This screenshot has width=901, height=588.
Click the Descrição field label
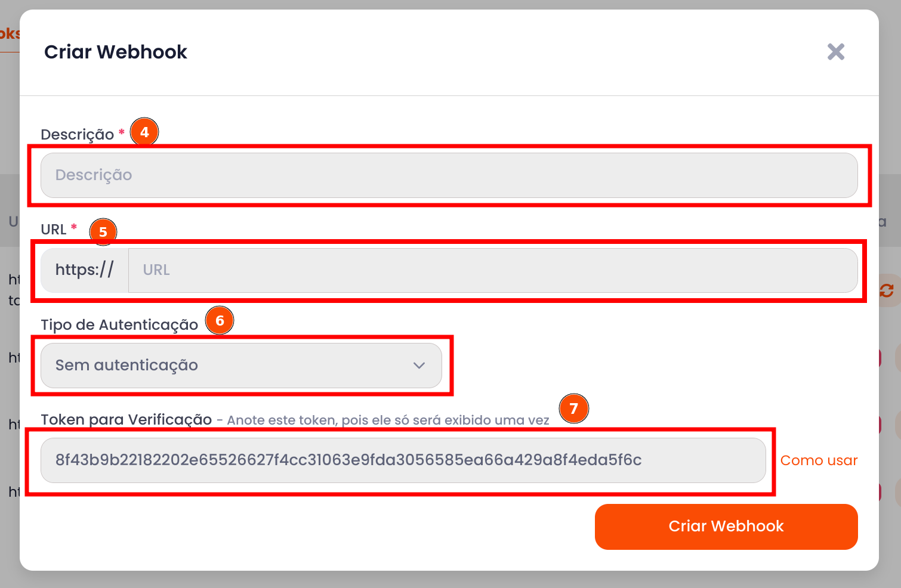tap(77, 135)
